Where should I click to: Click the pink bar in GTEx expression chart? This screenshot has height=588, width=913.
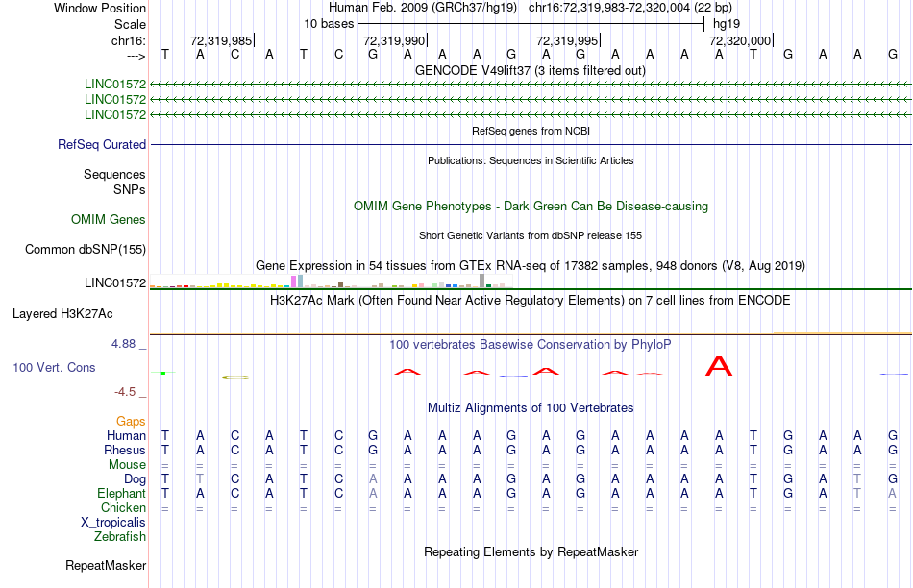[x=293, y=282]
